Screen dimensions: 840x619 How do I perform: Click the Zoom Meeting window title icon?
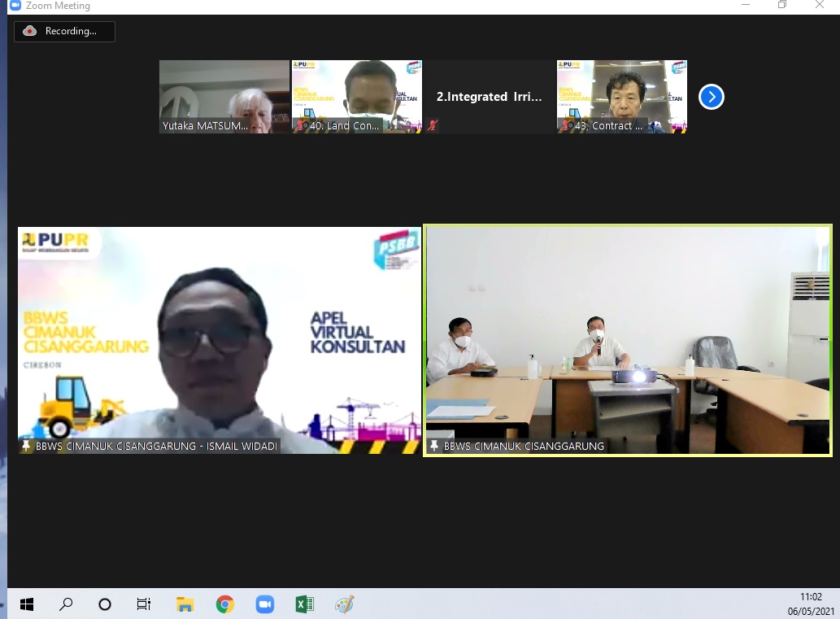[x=15, y=6]
